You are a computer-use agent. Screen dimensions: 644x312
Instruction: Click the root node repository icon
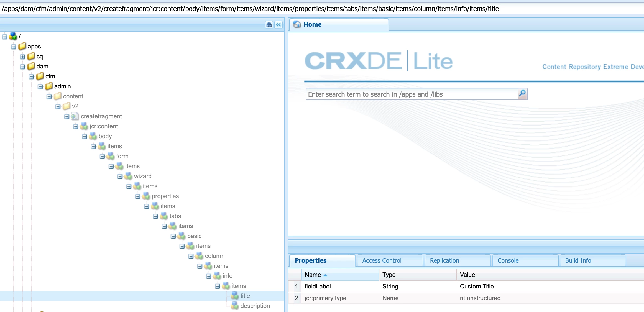[x=13, y=36]
